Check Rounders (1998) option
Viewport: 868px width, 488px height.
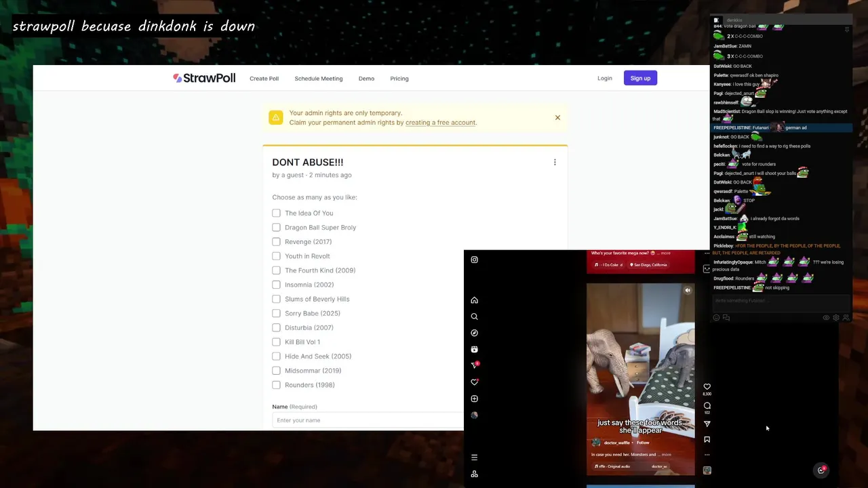276,385
